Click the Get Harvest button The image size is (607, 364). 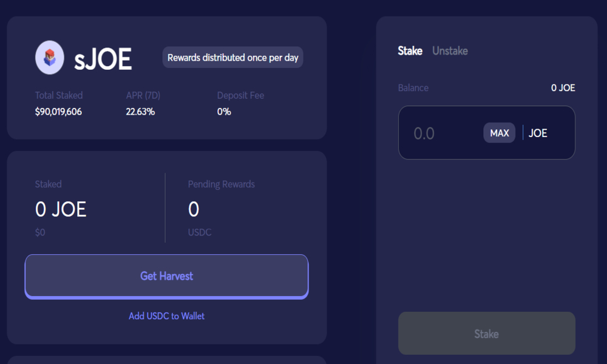coord(166,276)
